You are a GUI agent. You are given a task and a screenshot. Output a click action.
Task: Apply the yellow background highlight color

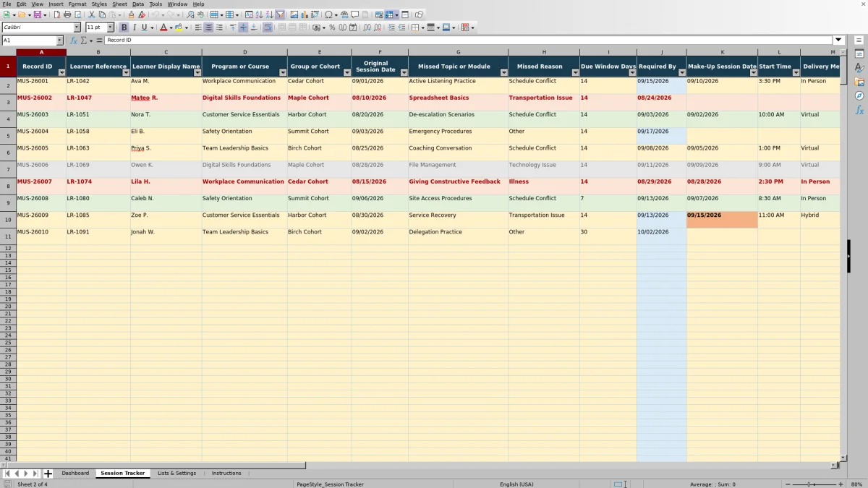177,27
